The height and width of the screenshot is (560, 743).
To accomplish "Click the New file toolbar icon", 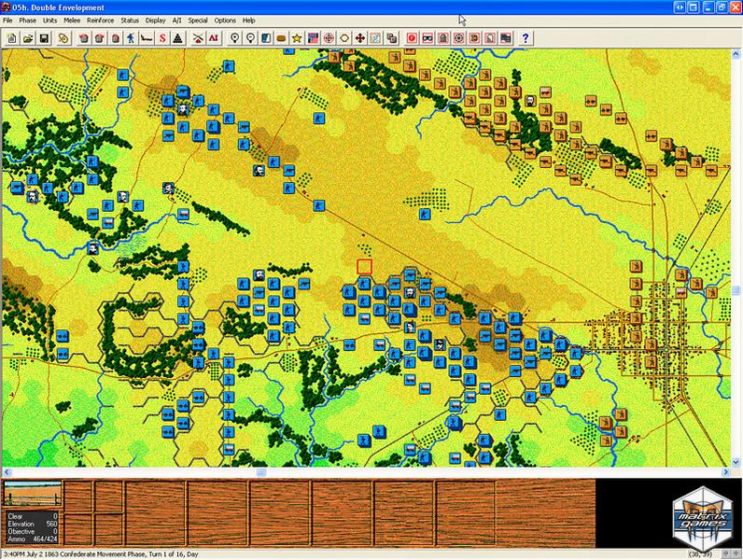I will [12, 38].
